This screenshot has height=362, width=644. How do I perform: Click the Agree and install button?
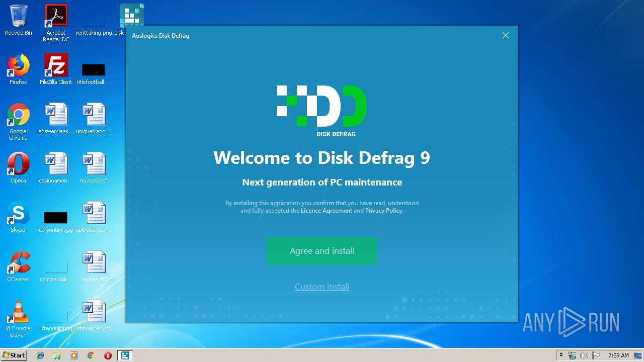pyautogui.click(x=322, y=251)
